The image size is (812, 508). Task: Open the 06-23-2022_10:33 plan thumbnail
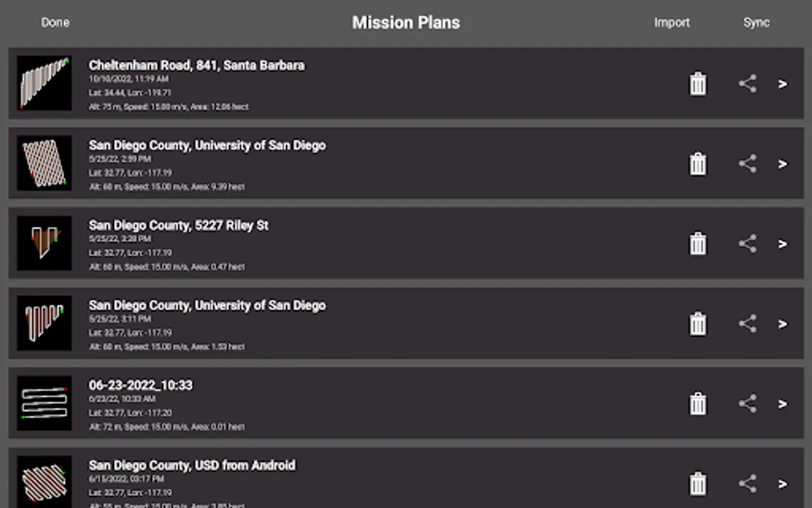(44, 404)
